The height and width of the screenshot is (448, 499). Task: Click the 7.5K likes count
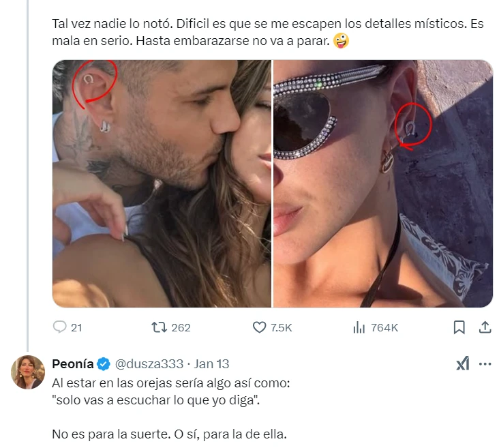(282, 327)
